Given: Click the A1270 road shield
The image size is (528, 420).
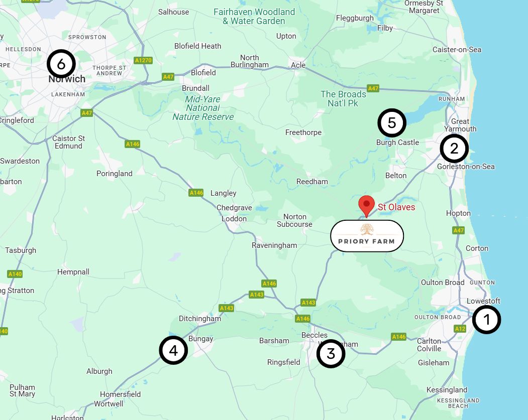Looking at the screenshot, I should [x=143, y=60].
